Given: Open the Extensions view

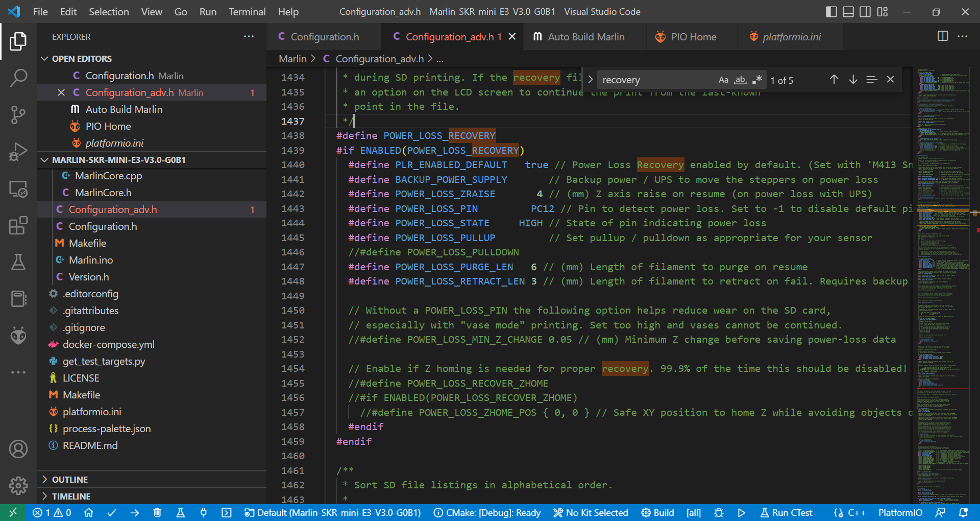Looking at the screenshot, I should pos(18,225).
